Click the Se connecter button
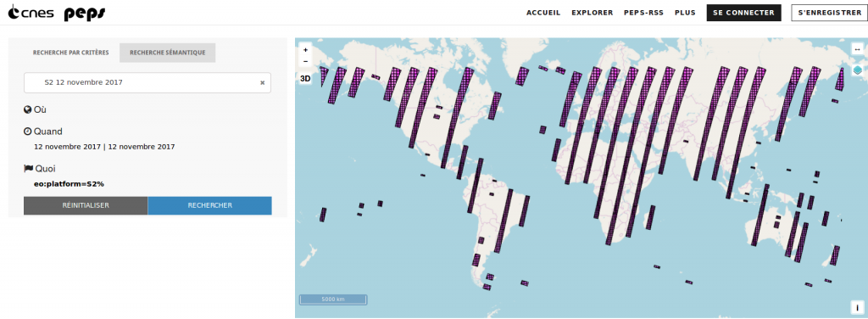The width and height of the screenshot is (868, 319). click(x=744, y=13)
